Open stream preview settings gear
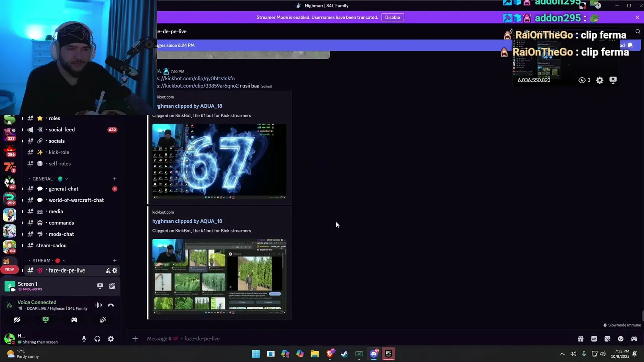Screen dimensions: 644x362 [x=600, y=80]
